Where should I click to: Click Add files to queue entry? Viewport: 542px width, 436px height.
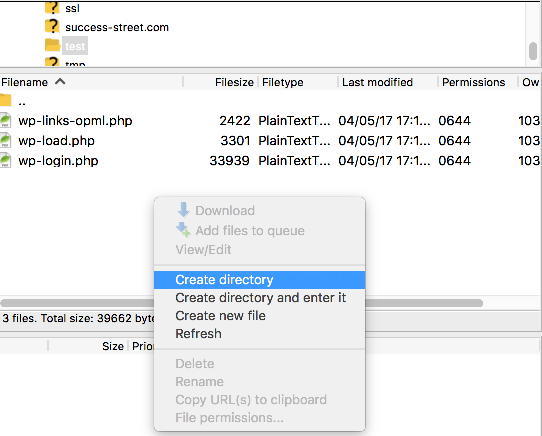[259, 230]
